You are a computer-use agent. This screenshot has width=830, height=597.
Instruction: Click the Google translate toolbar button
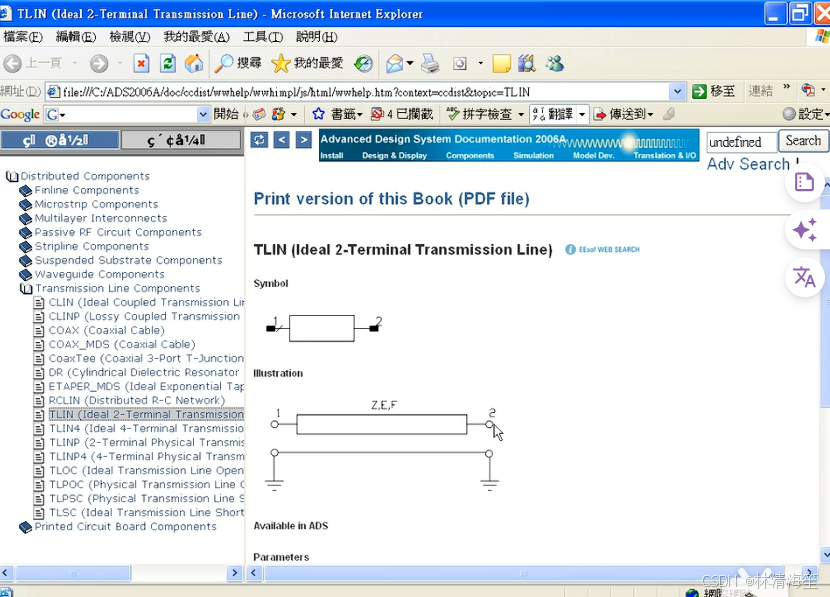tap(553, 114)
